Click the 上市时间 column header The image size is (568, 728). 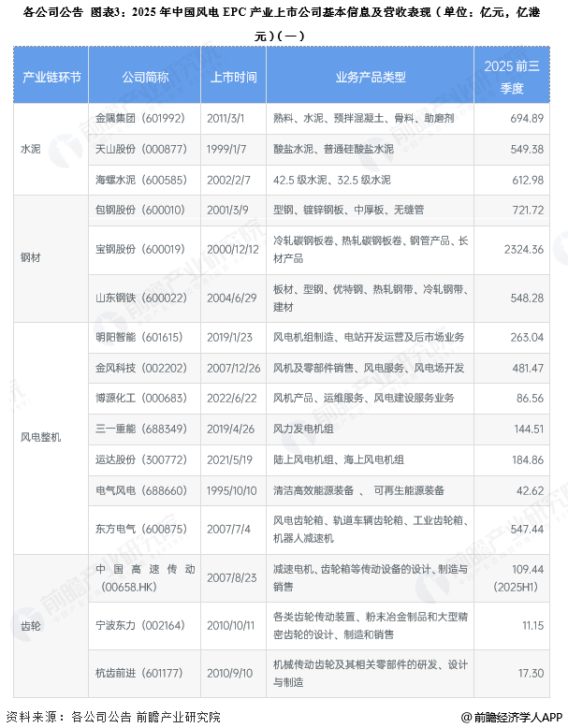point(235,76)
